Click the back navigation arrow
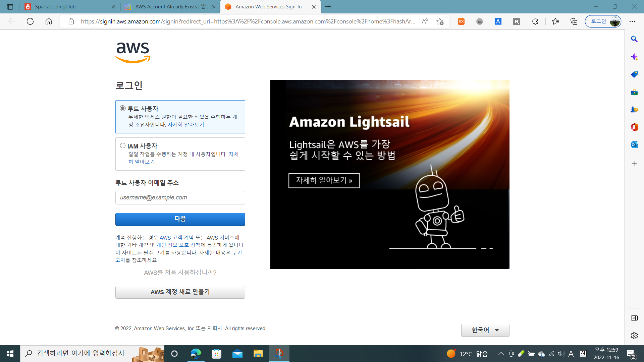Image resolution: width=644 pixels, height=362 pixels. tap(12, 21)
